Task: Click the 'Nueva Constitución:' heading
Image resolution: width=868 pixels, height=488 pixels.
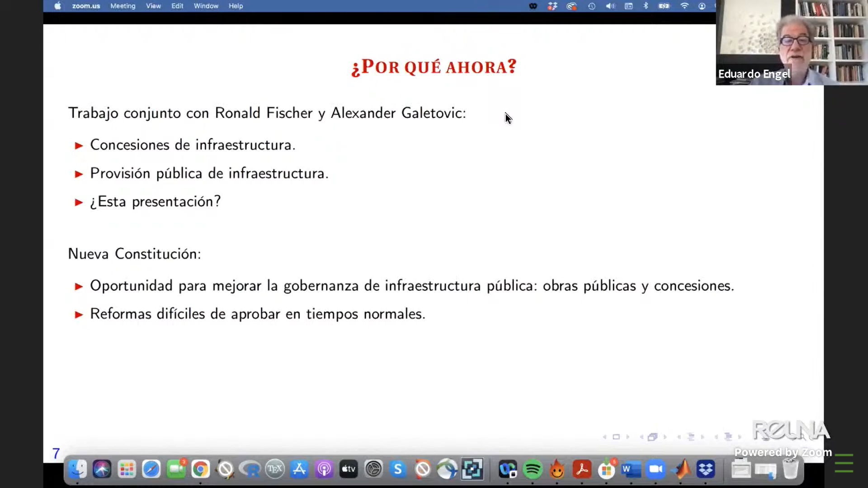Action: (x=134, y=254)
